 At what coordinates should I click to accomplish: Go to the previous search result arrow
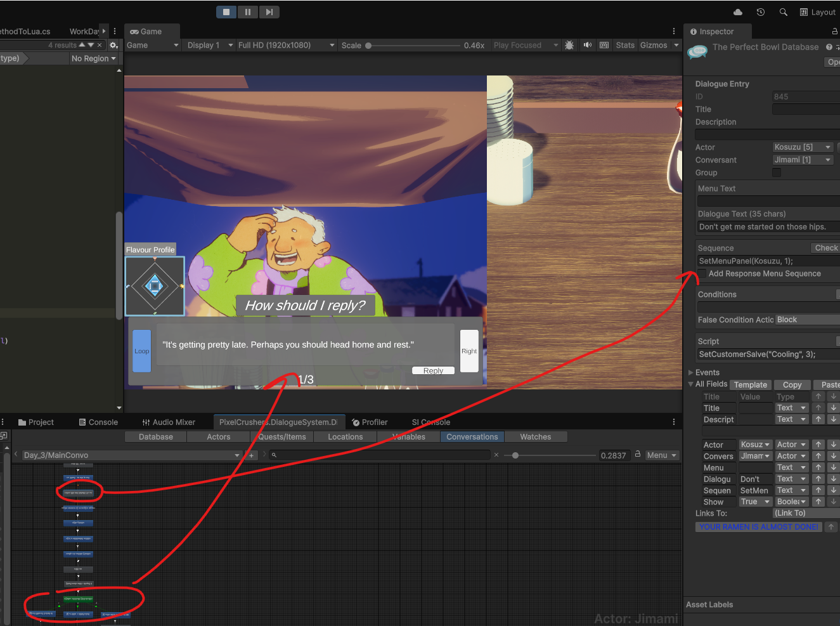click(82, 45)
